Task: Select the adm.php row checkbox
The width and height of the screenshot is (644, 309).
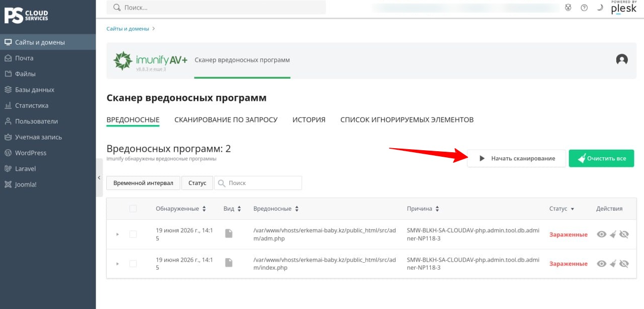Action: click(x=133, y=234)
